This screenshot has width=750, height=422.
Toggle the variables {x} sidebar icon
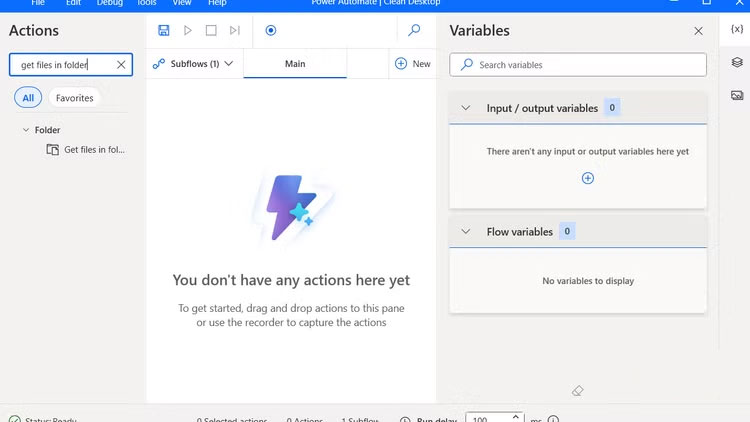click(x=737, y=29)
